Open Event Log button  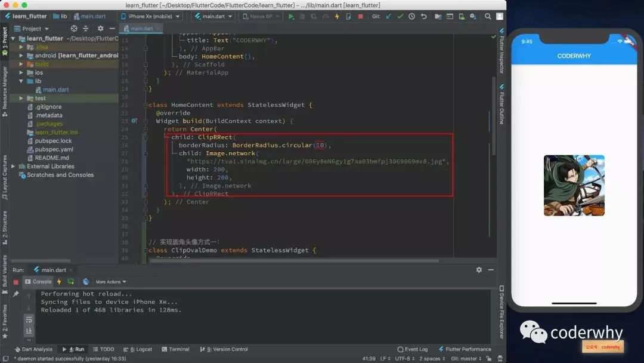point(413,349)
